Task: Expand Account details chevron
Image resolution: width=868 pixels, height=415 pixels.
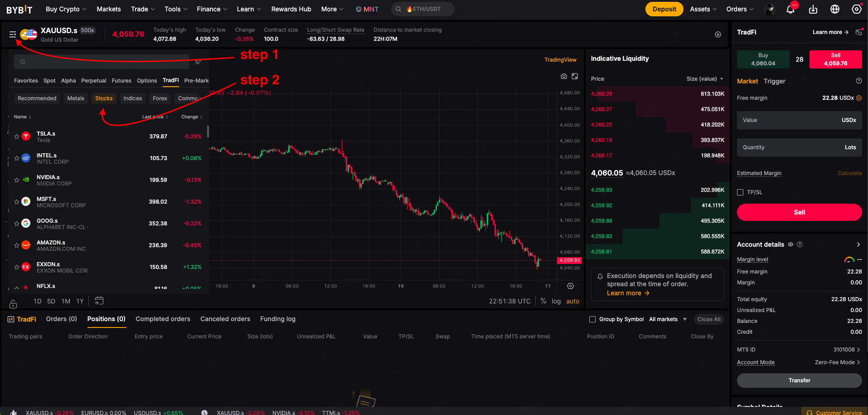Action: coord(858,244)
